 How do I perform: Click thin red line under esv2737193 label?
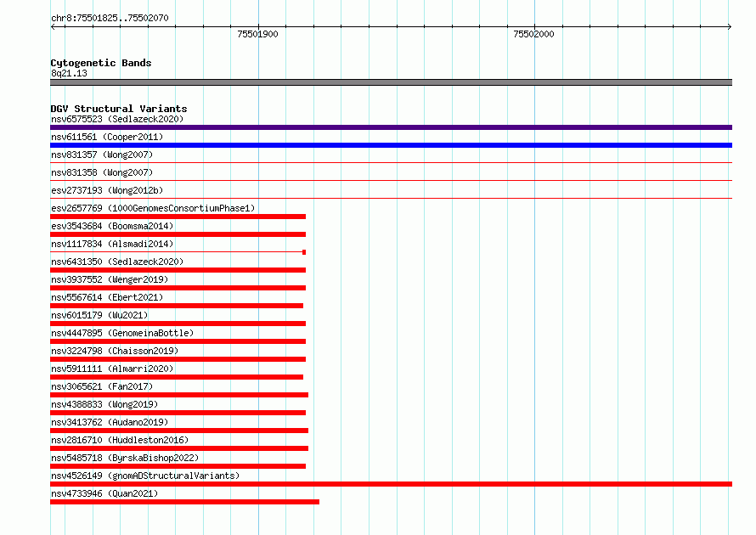pyautogui.click(x=391, y=198)
